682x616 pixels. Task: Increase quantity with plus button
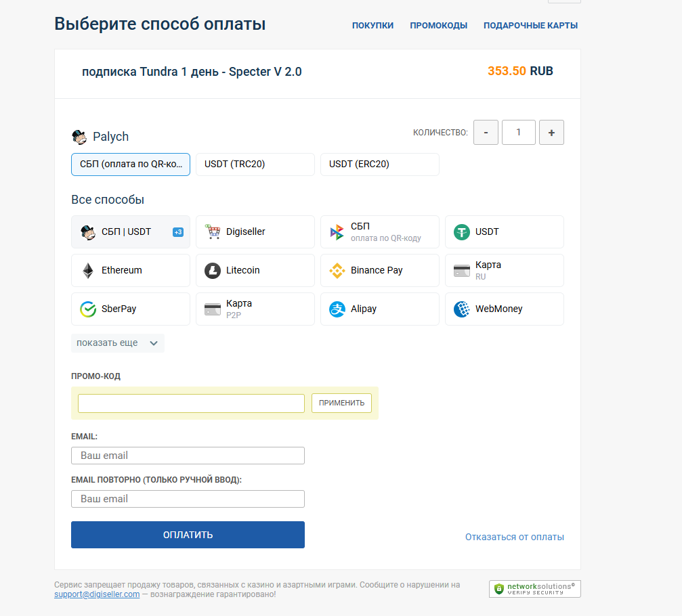pyautogui.click(x=551, y=133)
